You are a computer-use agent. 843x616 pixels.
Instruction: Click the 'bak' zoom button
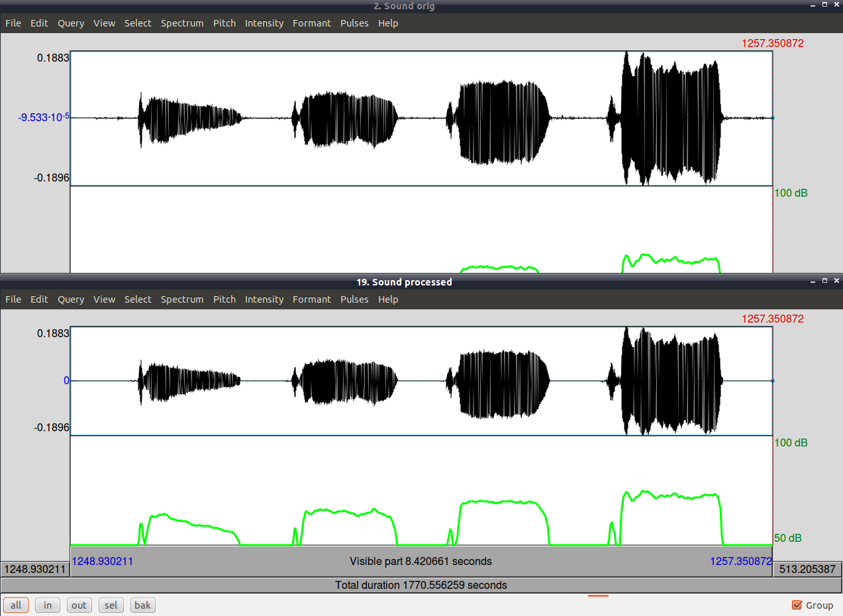point(143,605)
